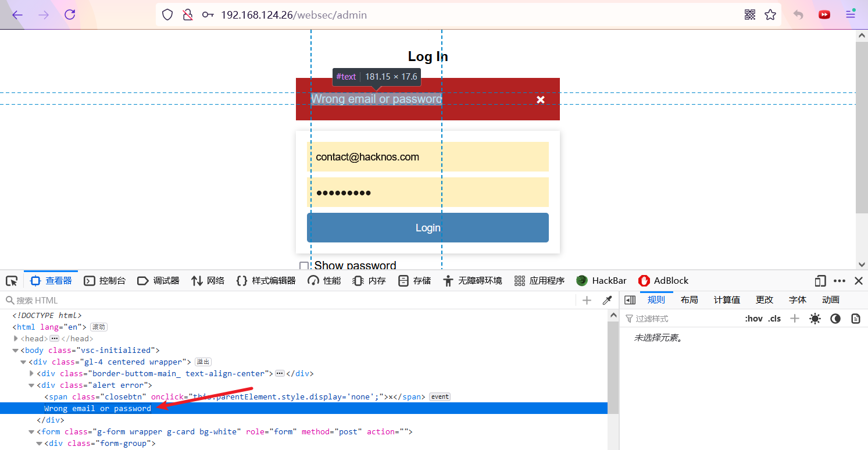Close the developer tools panel
868x450 pixels.
(859, 281)
